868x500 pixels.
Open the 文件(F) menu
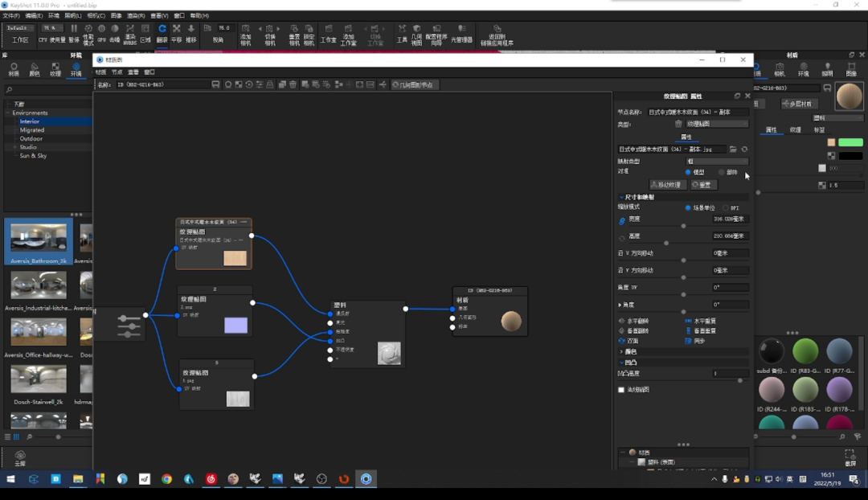pyautogui.click(x=11, y=15)
